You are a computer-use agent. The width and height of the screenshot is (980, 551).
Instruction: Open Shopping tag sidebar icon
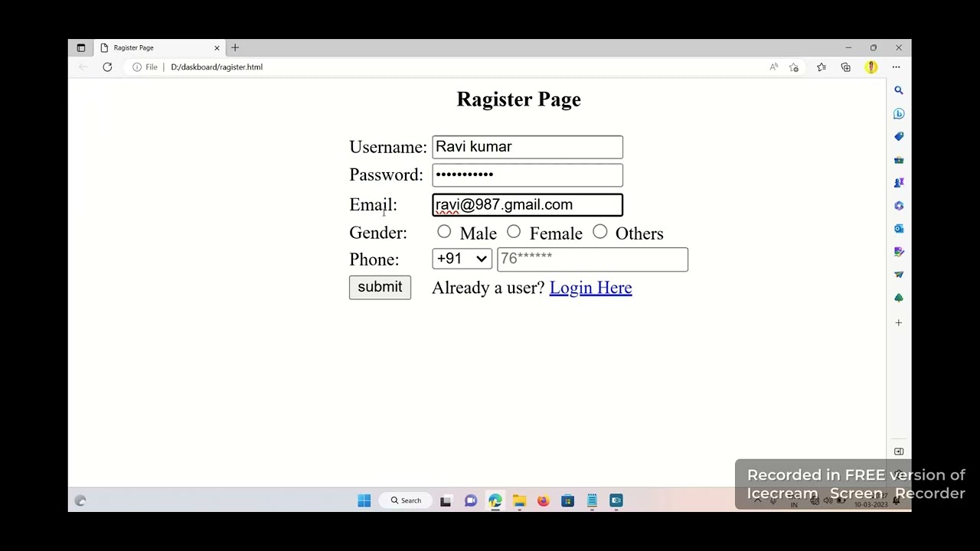point(899,136)
